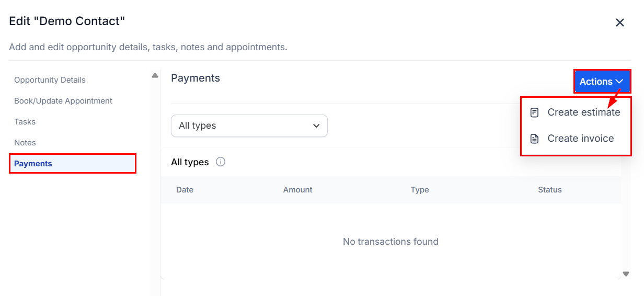Choose Create invoice from the menu
Image resolution: width=644 pixels, height=296 pixels.
point(580,139)
